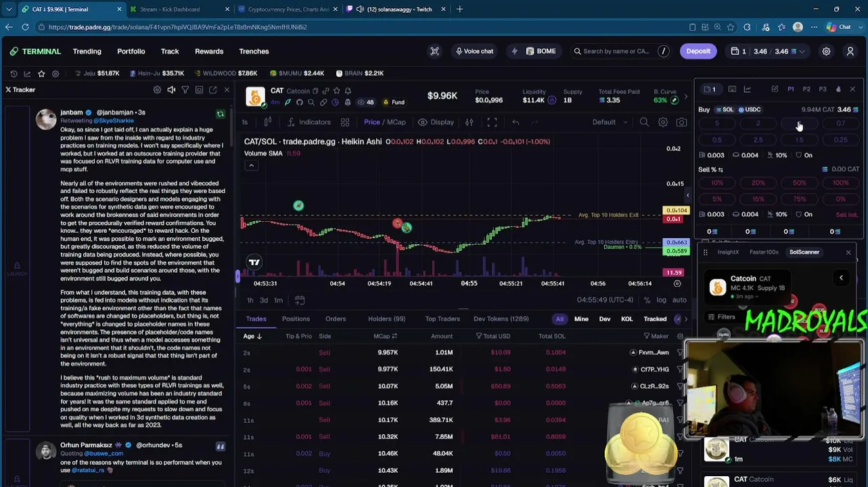Open the Padre settings gear in the header
The image size is (868, 487).
pos(826,51)
